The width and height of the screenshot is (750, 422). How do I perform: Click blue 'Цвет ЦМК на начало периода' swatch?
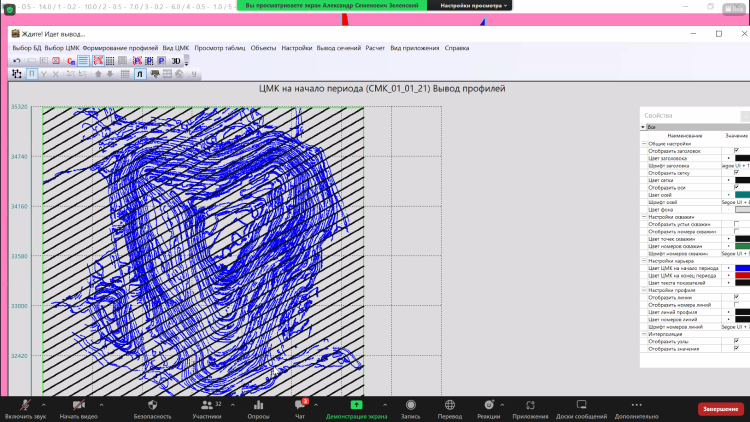pos(741,268)
